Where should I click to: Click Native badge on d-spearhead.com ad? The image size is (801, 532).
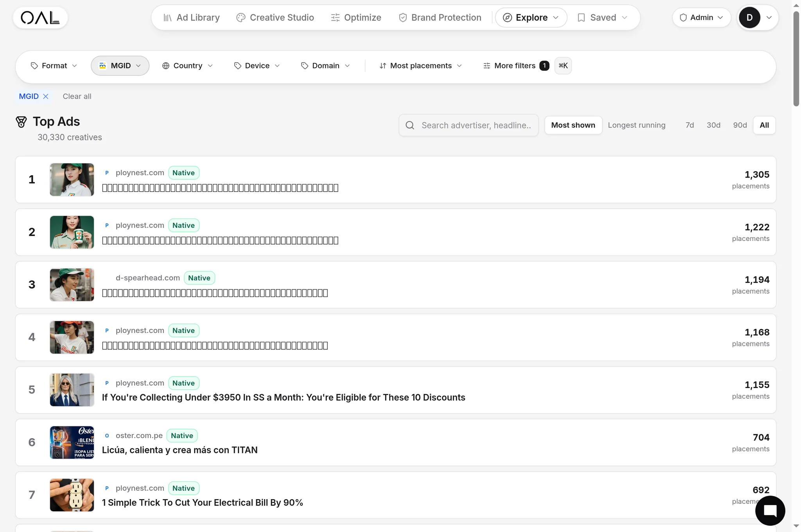point(199,278)
